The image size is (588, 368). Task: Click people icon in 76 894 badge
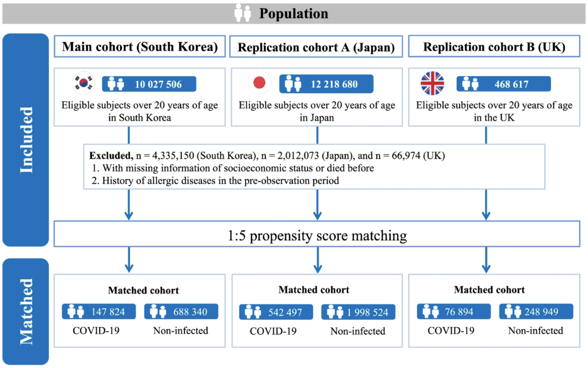click(x=431, y=312)
